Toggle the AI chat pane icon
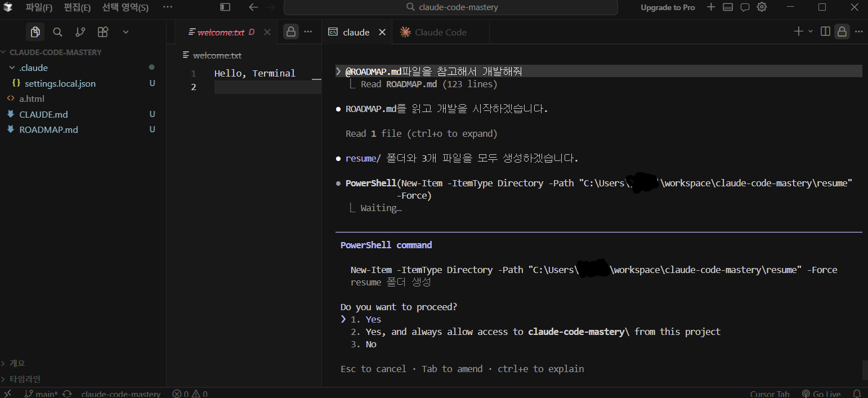 745,7
